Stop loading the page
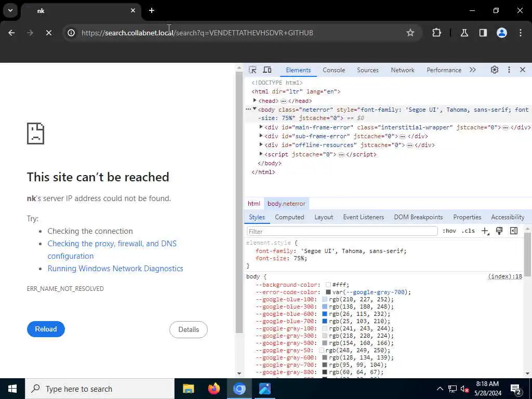 48,33
